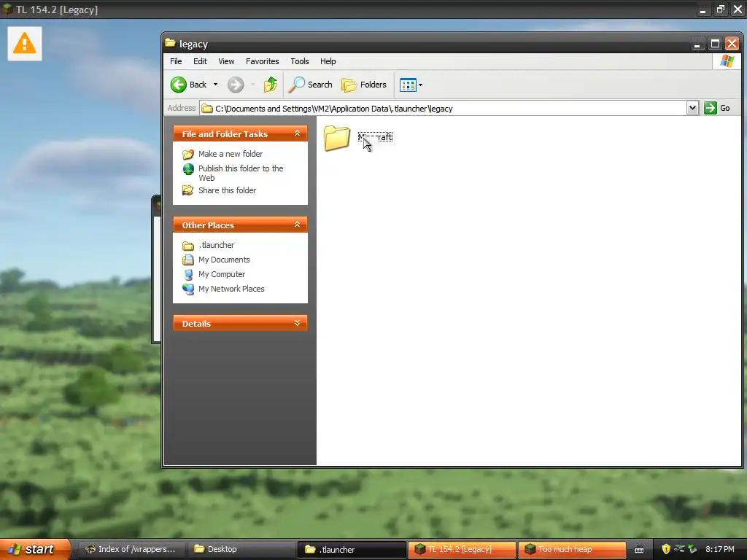Click the green Go button
Image resolution: width=747 pixels, height=560 pixels.
coord(718,108)
